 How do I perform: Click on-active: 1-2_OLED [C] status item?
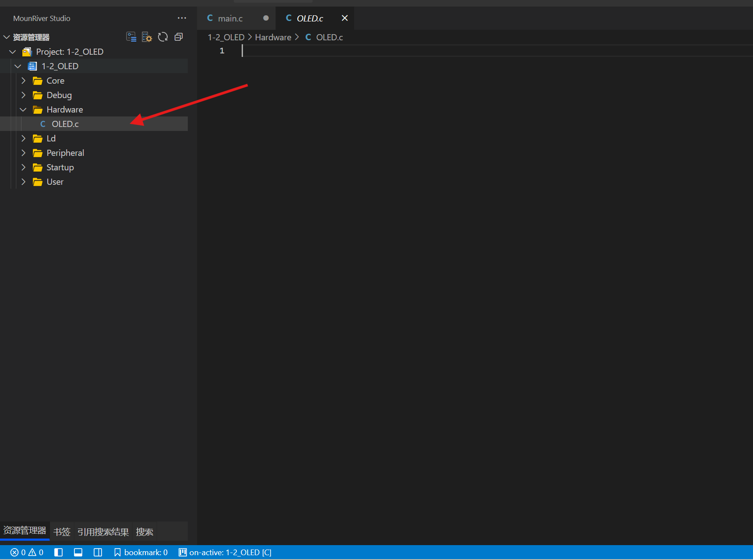click(225, 553)
